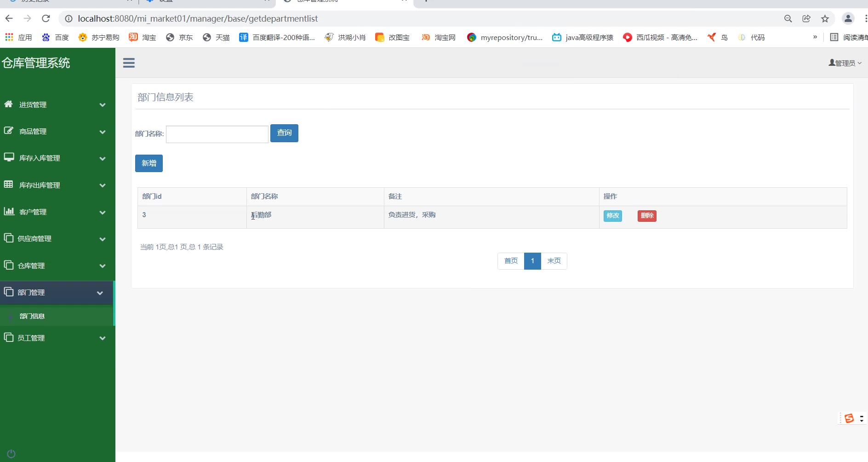Open the 改图宝 bookmark
This screenshot has height=462, width=868.
(392, 37)
